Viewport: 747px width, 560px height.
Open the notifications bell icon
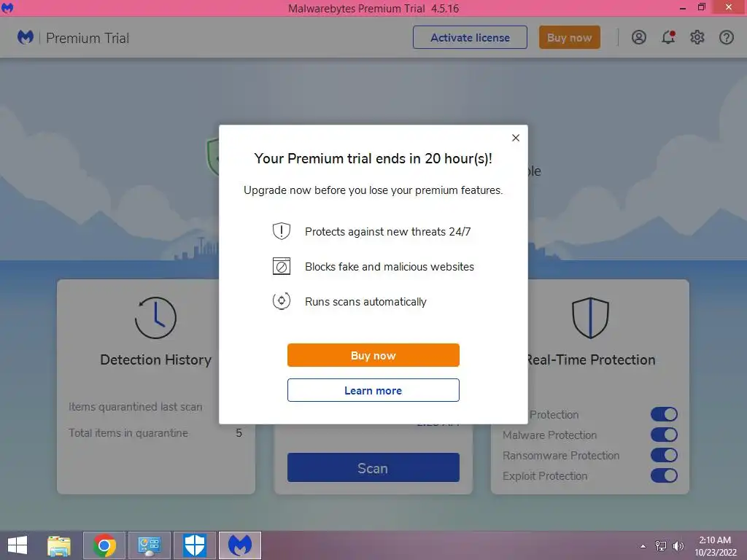tap(668, 37)
